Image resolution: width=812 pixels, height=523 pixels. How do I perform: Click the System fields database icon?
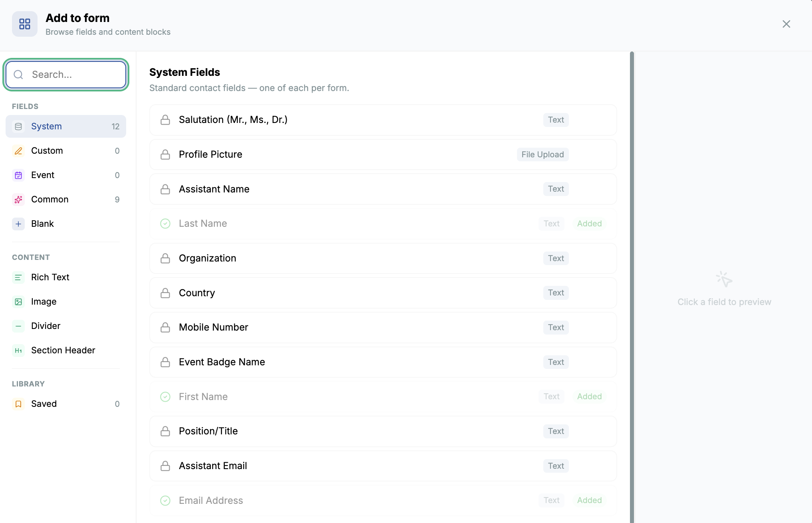[18, 127]
